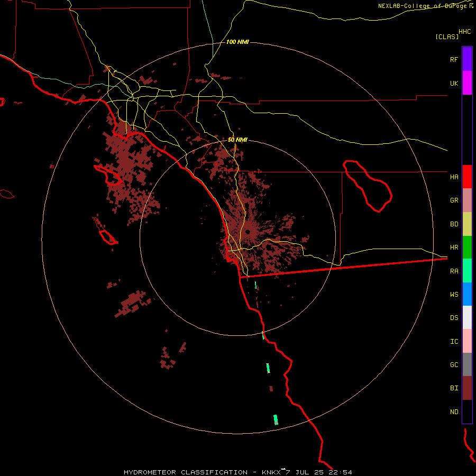Click the RF legend label
476x476 pixels.
tap(454, 59)
